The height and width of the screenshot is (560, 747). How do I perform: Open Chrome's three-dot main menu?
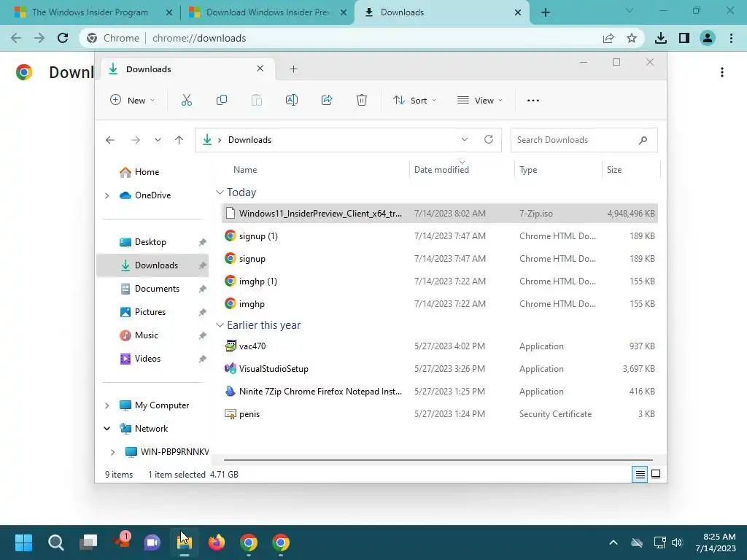click(x=731, y=38)
